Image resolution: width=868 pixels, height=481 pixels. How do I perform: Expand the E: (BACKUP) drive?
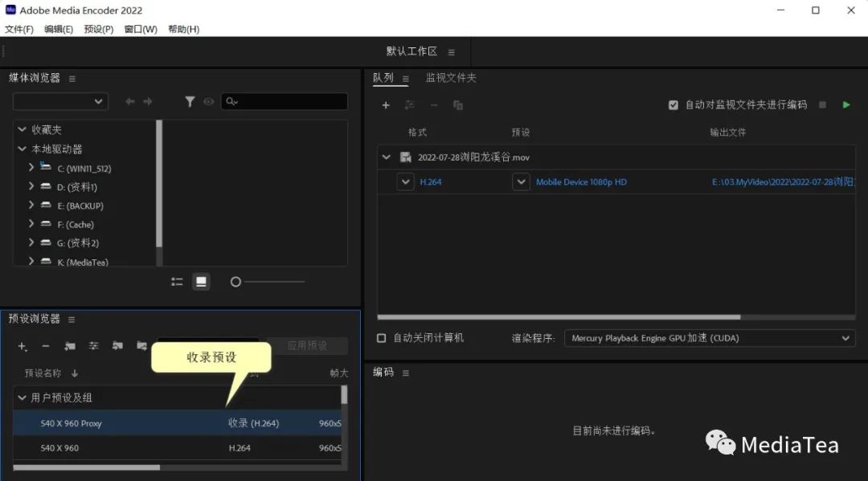point(31,205)
